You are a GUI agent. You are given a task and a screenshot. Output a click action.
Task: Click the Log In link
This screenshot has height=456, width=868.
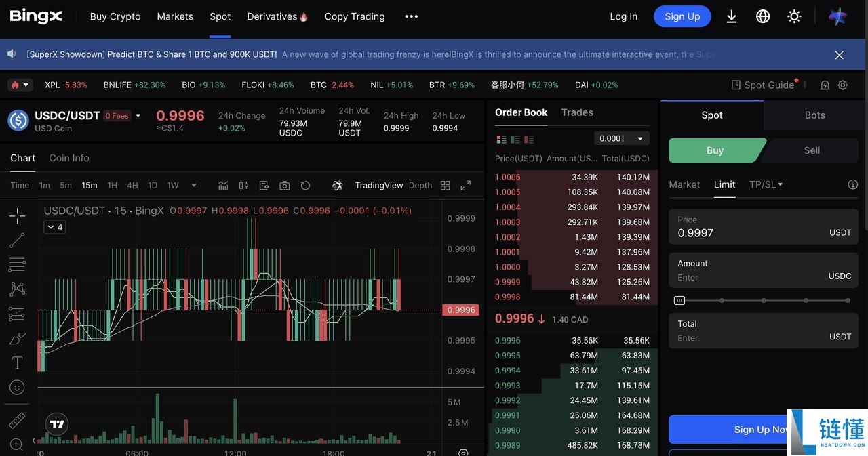623,16
